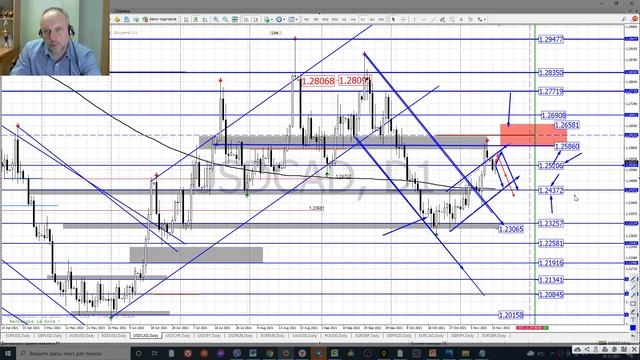Select the M15 timeframe button
Screen dimensions: 640x360
click(x=325, y=19)
